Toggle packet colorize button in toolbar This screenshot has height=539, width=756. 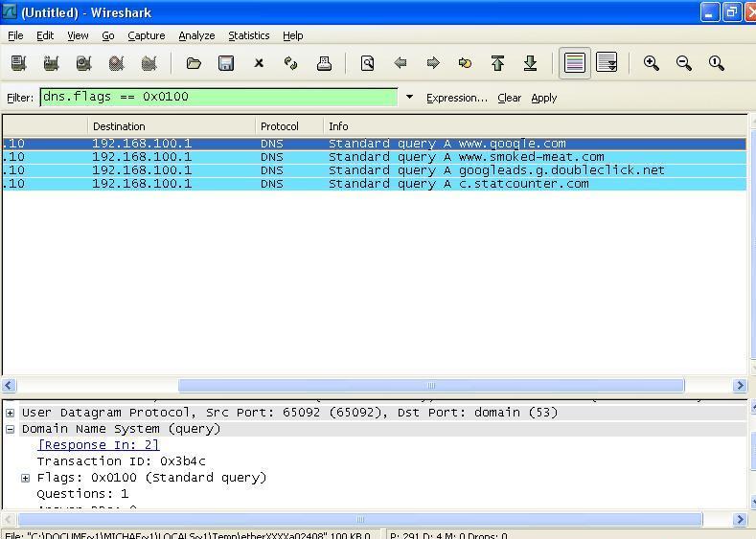tap(575, 63)
